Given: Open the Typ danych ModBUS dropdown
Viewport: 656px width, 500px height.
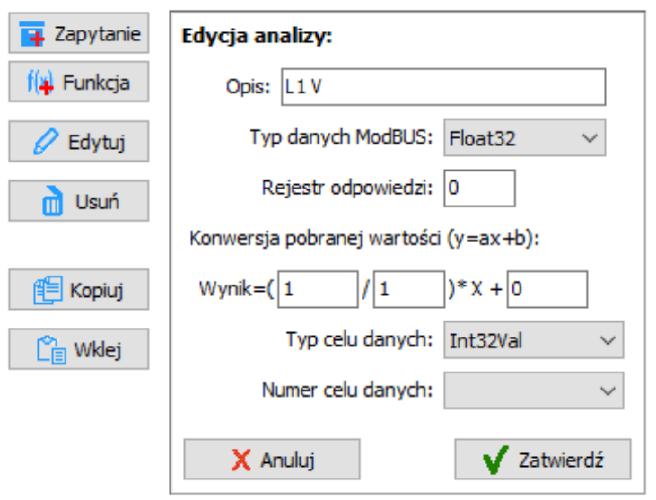Looking at the screenshot, I should (x=525, y=138).
